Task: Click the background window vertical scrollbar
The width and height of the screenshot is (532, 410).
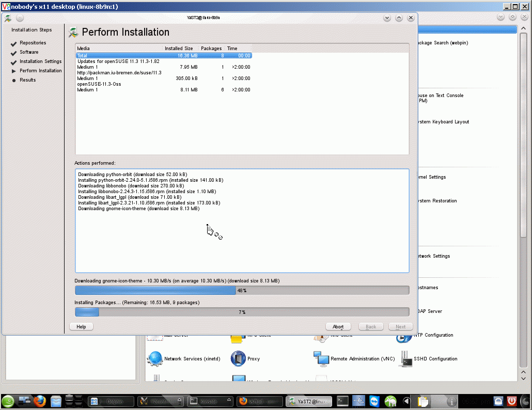Action: [524, 200]
